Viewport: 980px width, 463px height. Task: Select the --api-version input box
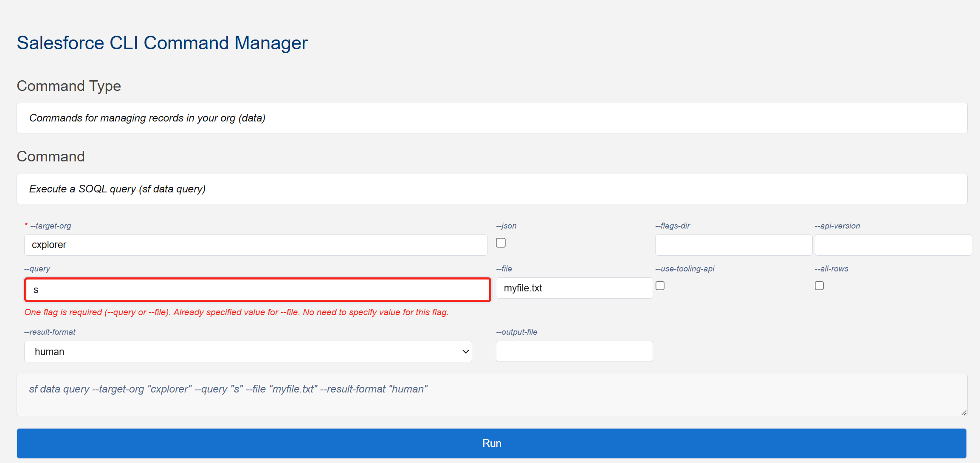[893, 245]
